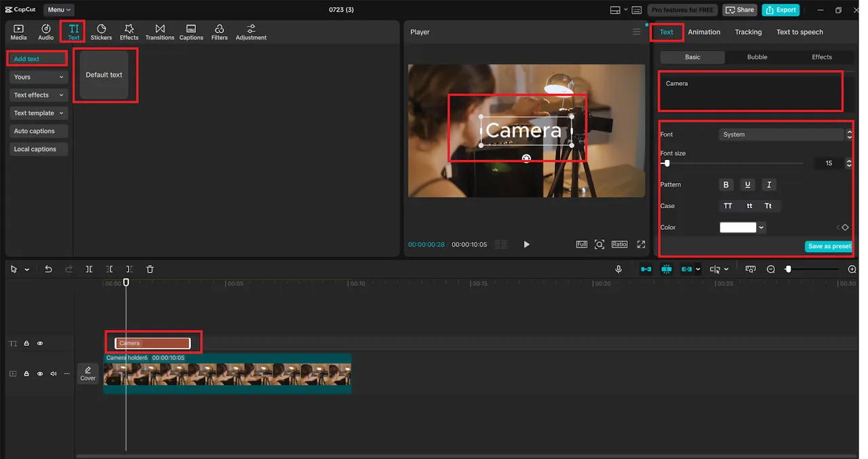
Task: Lock the main video track
Action: click(26, 374)
